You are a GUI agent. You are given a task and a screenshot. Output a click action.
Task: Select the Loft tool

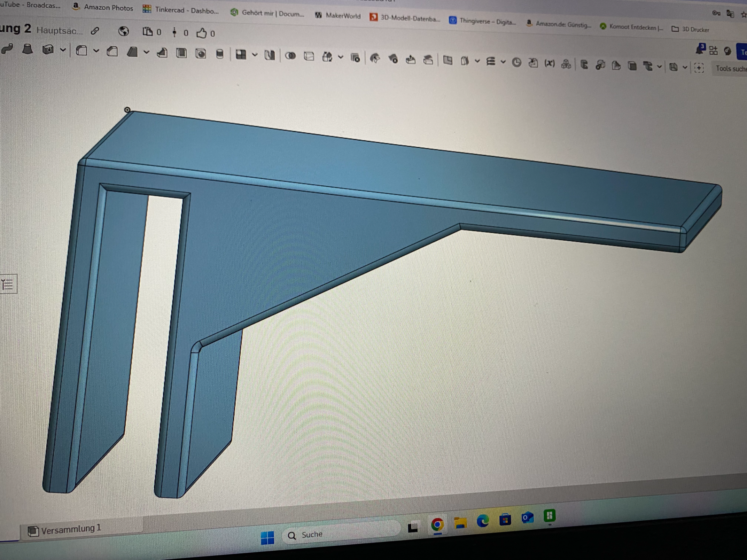(27, 49)
